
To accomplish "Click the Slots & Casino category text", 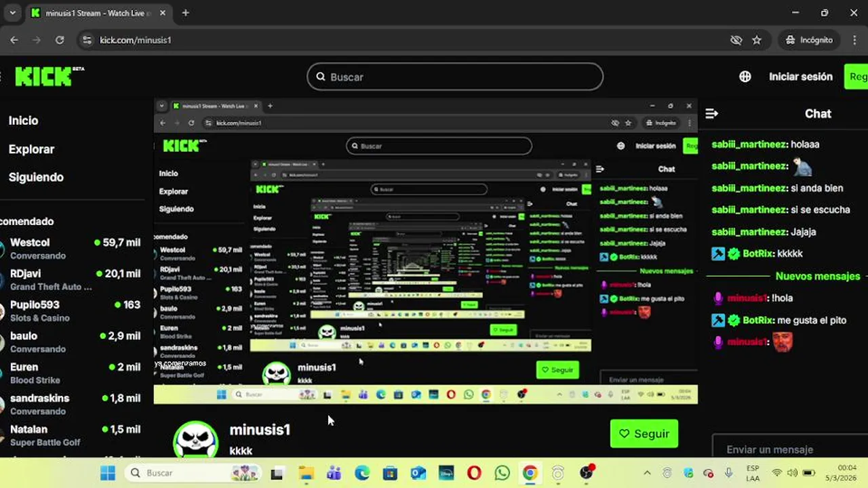I will point(40,318).
